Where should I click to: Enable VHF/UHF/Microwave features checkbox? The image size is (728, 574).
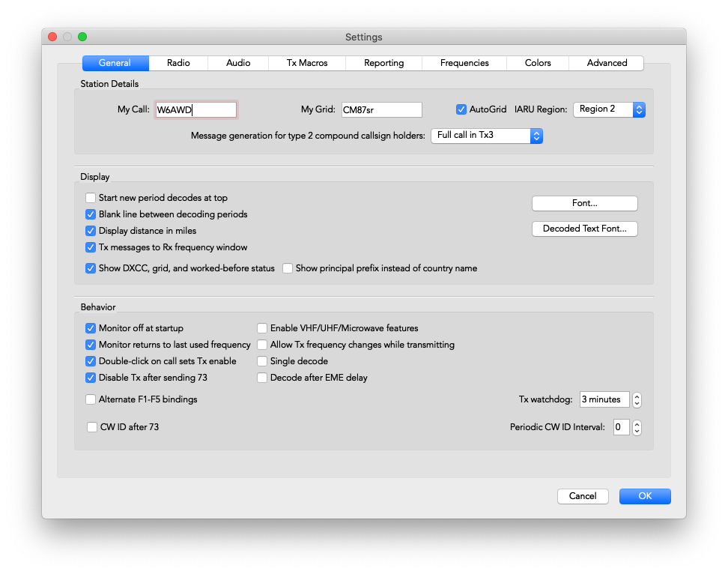(x=262, y=328)
